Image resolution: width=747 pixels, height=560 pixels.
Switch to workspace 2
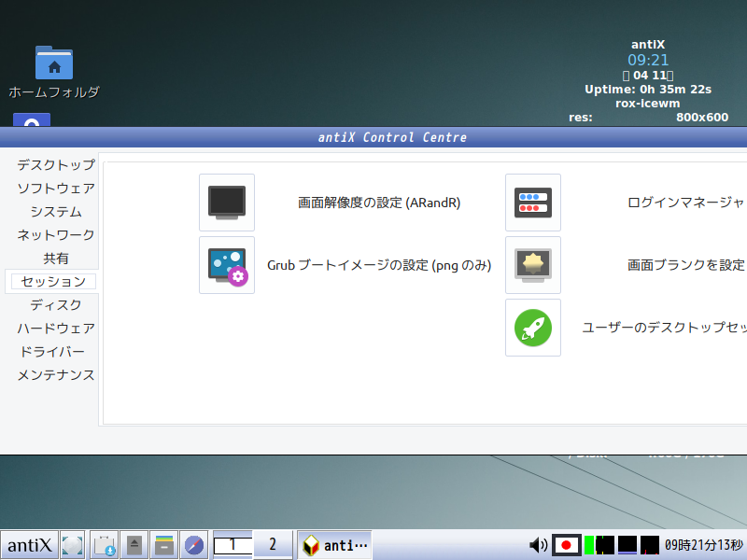click(x=273, y=545)
